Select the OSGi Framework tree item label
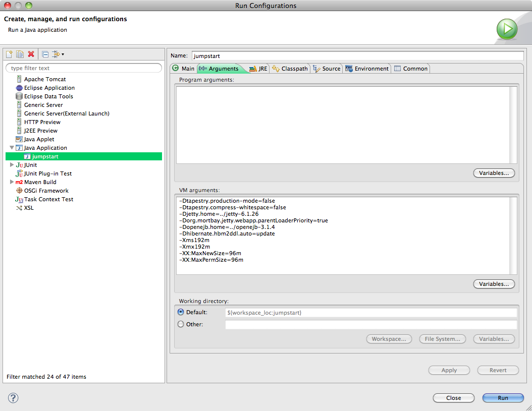The image size is (532, 411). 46,191
